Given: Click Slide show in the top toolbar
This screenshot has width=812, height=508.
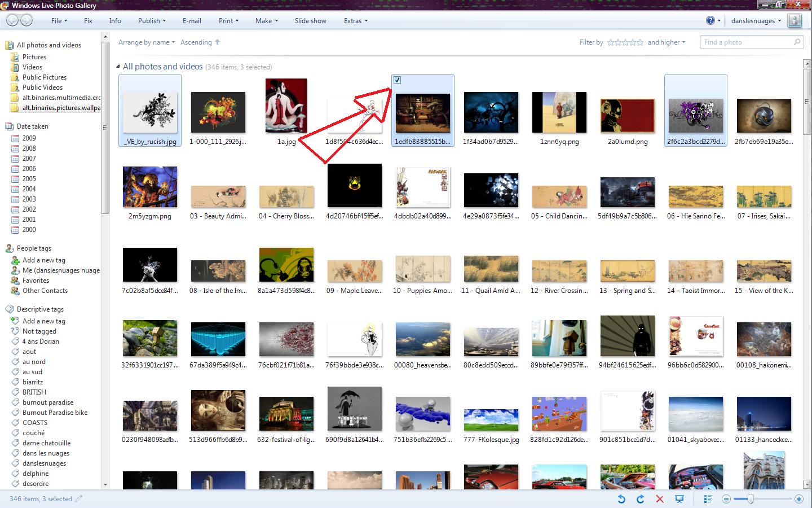Looking at the screenshot, I should (310, 21).
